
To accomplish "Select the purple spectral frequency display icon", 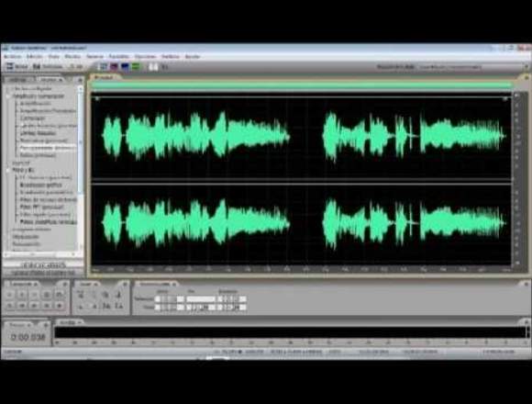I will click(114, 66).
